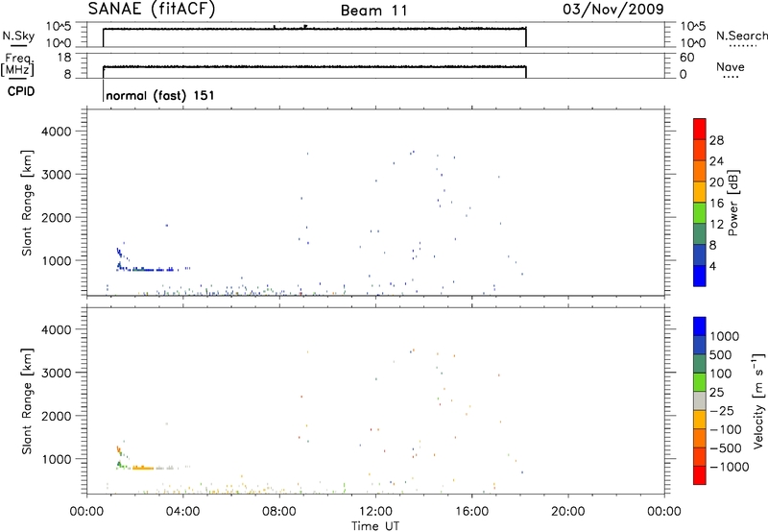Click Slant Range [km] label of velocity panel

27,401
